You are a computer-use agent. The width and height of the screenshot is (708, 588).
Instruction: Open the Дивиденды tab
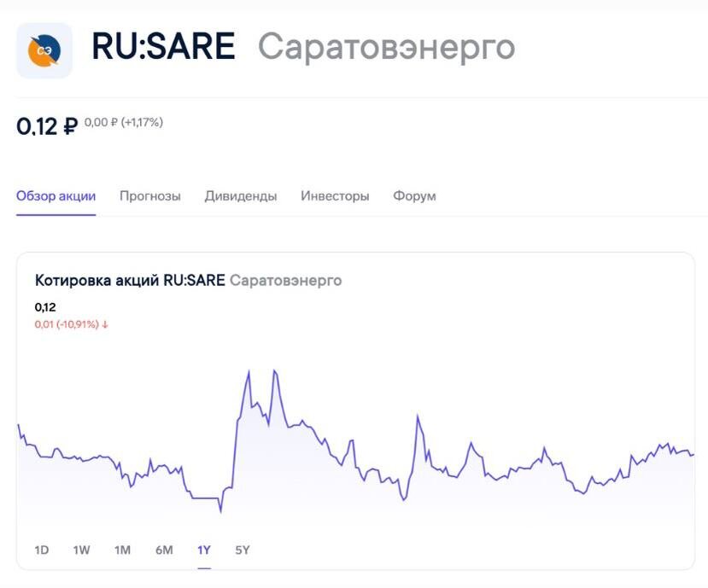pyautogui.click(x=241, y=195)
